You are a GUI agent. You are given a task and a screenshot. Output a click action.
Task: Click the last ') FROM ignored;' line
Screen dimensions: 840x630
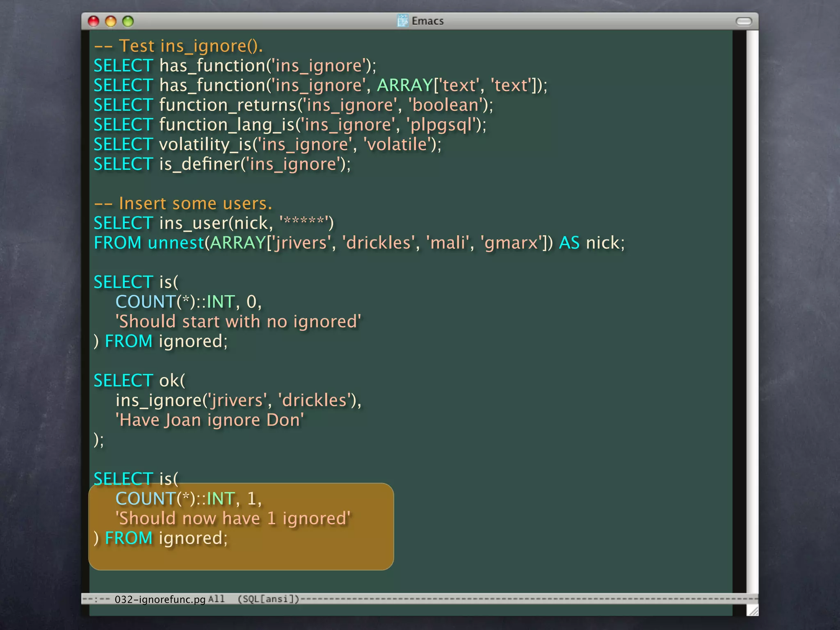tap(160, 538)
